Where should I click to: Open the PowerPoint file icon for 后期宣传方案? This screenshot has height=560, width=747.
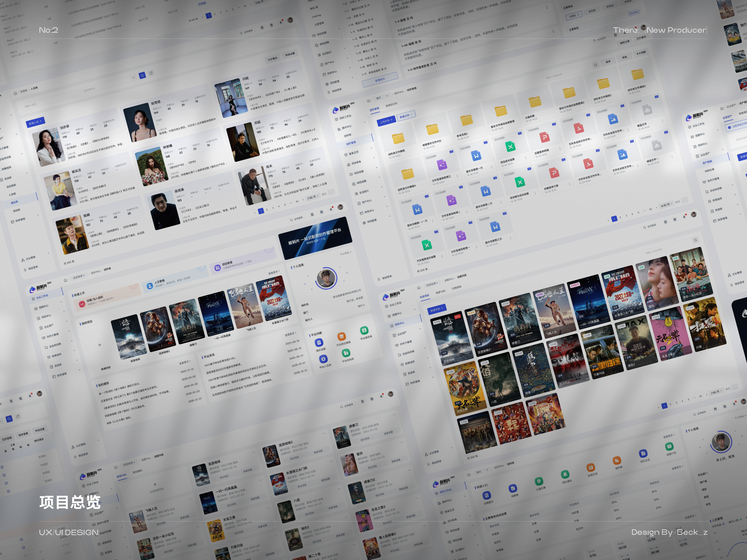point(554,173)
